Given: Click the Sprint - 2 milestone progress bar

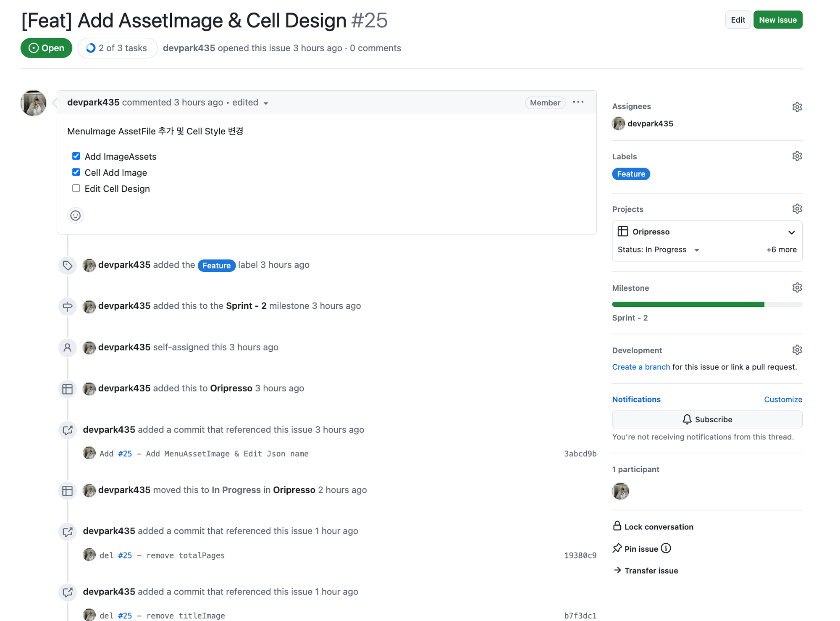Looking at the screenshot, I should click(707, 304).
